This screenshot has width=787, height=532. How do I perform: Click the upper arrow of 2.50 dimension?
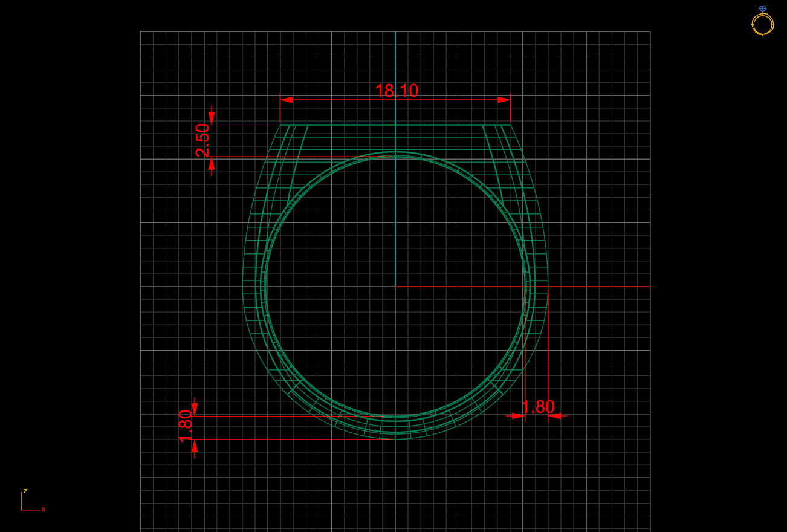click(x=211, y=117)
